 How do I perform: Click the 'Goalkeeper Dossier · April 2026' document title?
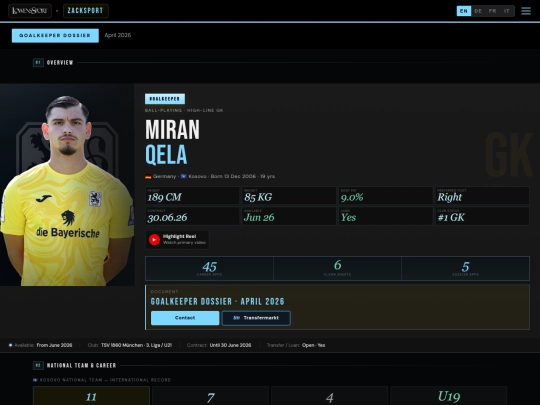(218, 302)
